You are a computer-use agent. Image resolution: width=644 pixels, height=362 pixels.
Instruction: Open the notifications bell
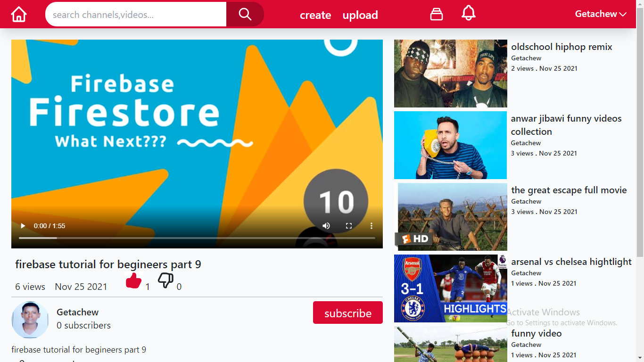tap(468, 13)
